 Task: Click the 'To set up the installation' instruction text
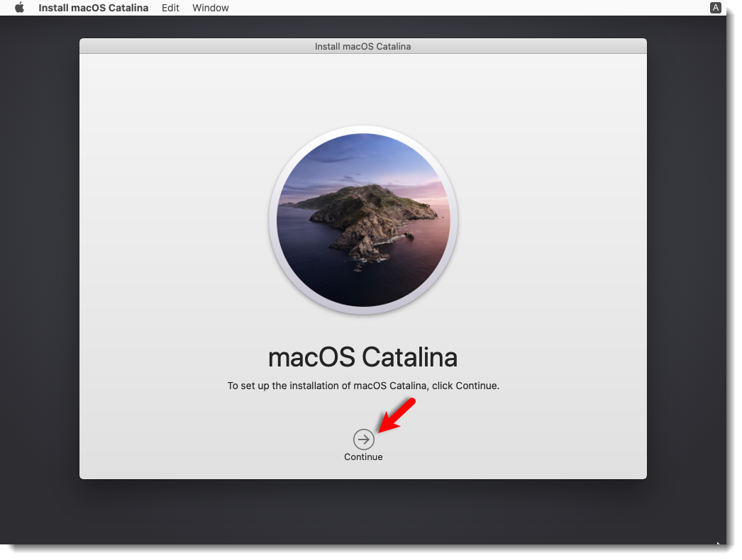tap(363, 386)
